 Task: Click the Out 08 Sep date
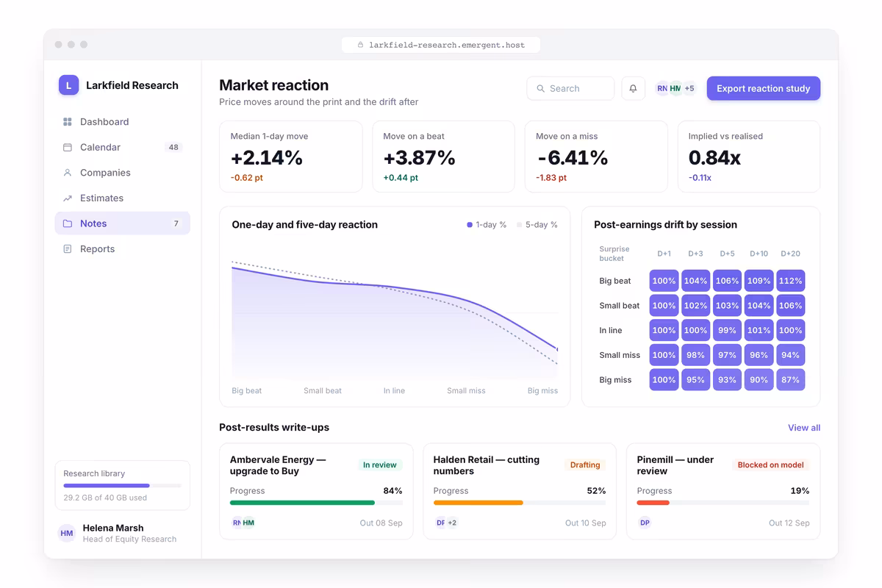381,523
